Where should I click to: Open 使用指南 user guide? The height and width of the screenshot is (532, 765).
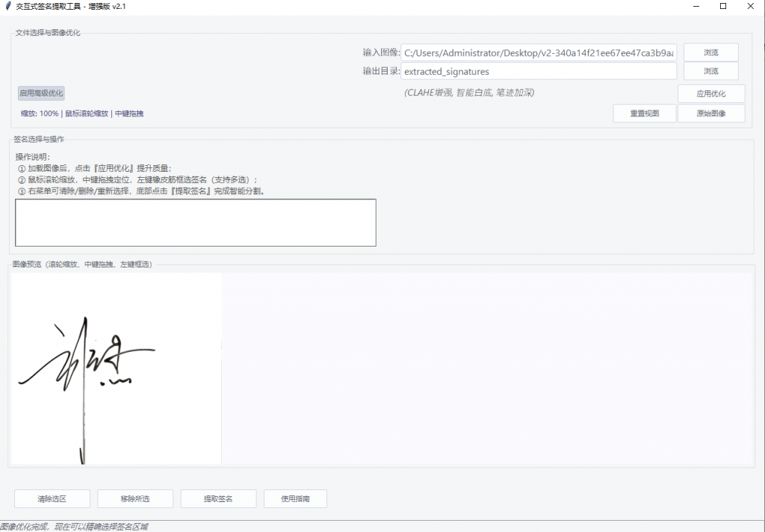tap(295, 498)
